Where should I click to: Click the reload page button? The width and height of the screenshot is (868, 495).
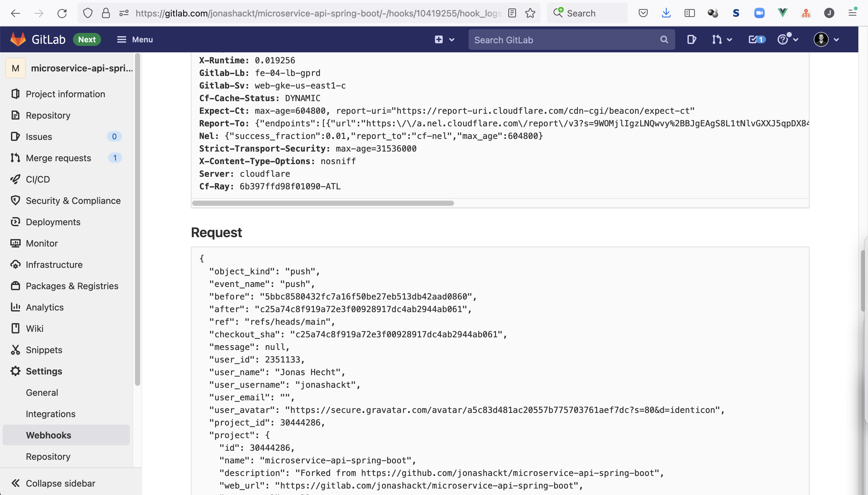coord(62,13)
